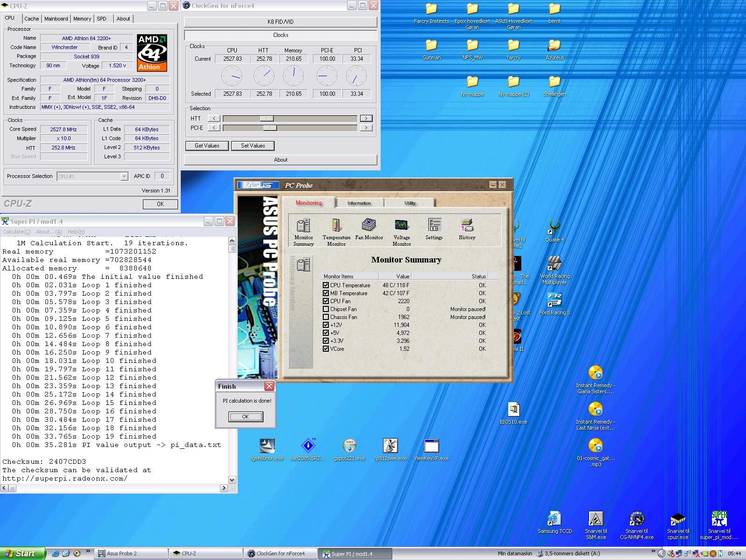Open History icon in PC Probe
Screen dimensions: 746x560
[467, 229]
